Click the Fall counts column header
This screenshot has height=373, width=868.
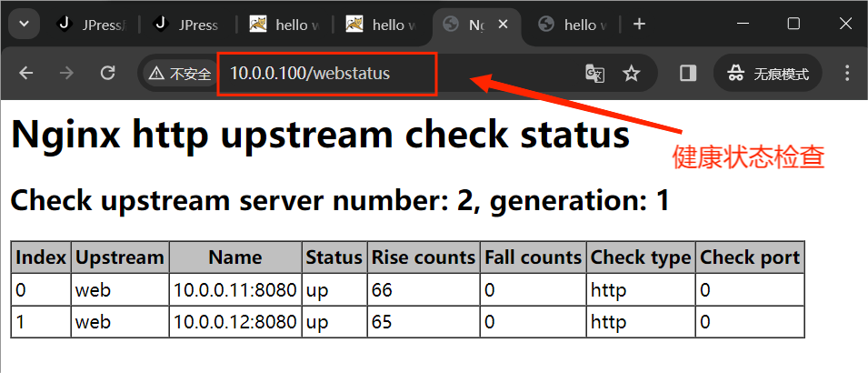click(534, 257)
